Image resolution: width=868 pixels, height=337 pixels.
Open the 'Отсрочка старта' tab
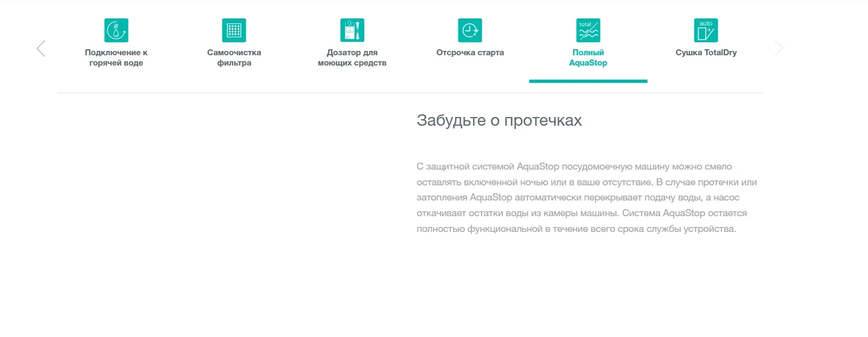pyautogui.click(x=470, y=53)
